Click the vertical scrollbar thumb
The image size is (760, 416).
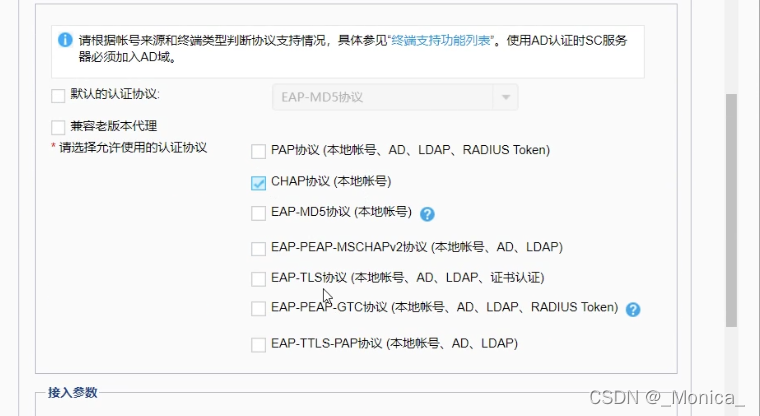click(x=731, y=209)
